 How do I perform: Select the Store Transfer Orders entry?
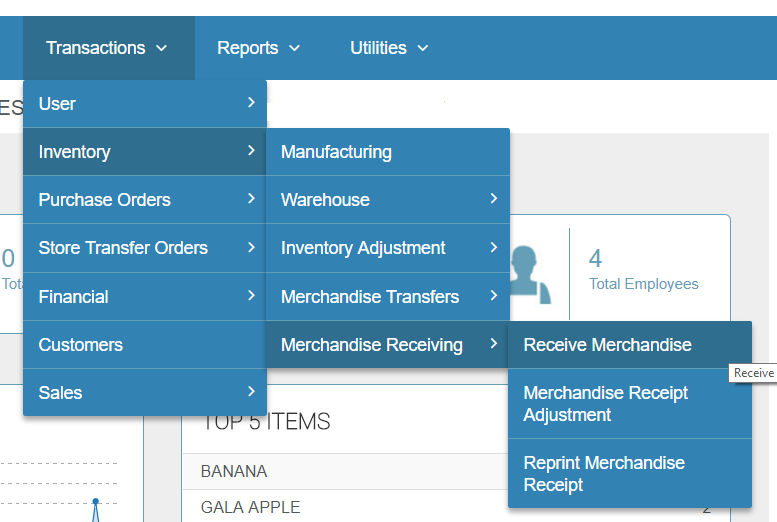click(x=145, y=248)
